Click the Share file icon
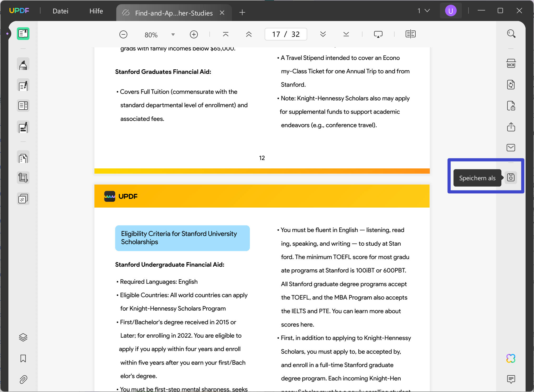The width and height of the screenshot is (534, 392). tap(511, 127)
